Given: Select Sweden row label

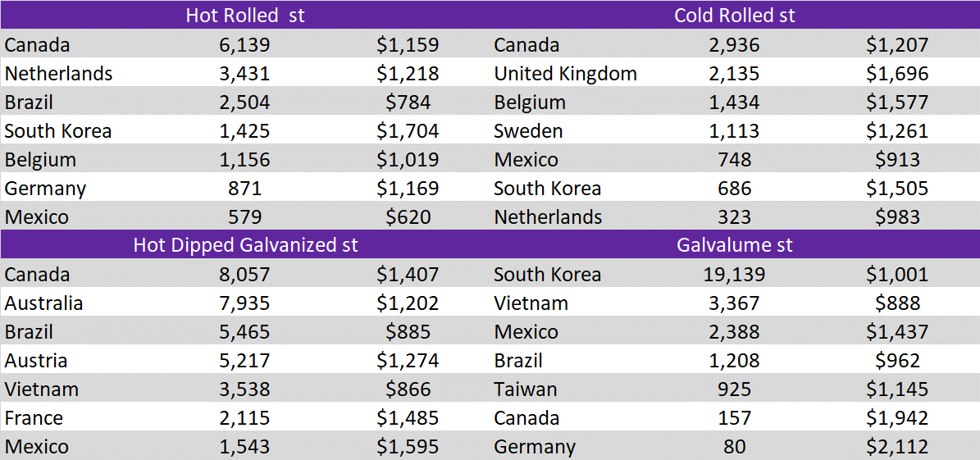Looking at the screenshot, I should coord(528,131).
